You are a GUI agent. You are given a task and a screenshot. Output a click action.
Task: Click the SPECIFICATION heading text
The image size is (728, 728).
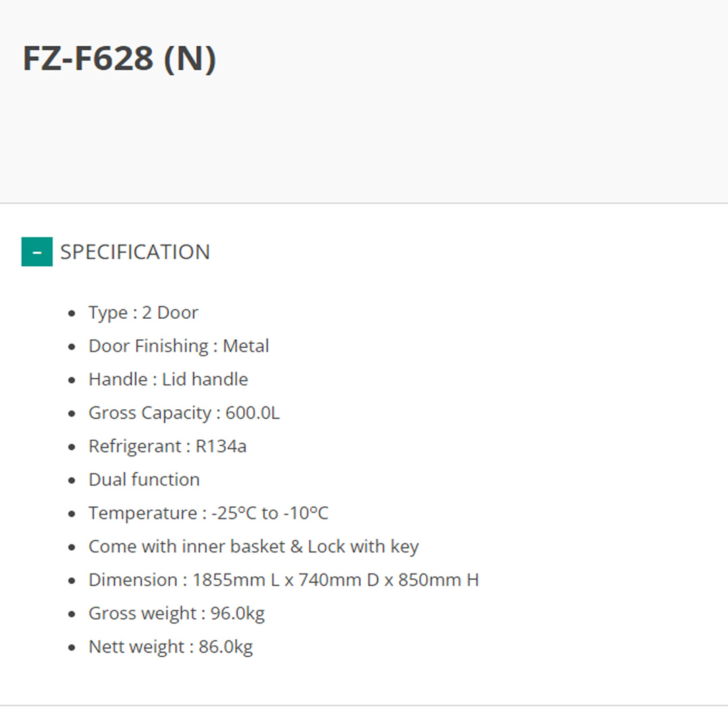click(135, 252)
